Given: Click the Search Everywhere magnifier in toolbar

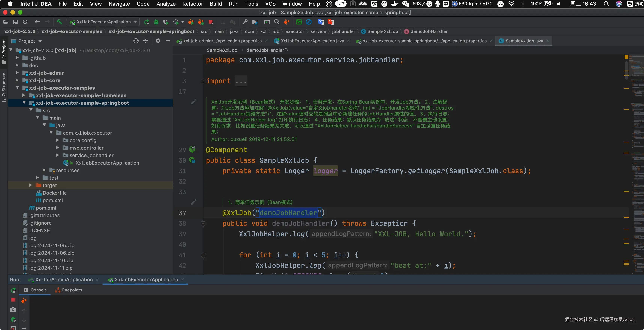Looking at the screenshot, I should 277,22.
